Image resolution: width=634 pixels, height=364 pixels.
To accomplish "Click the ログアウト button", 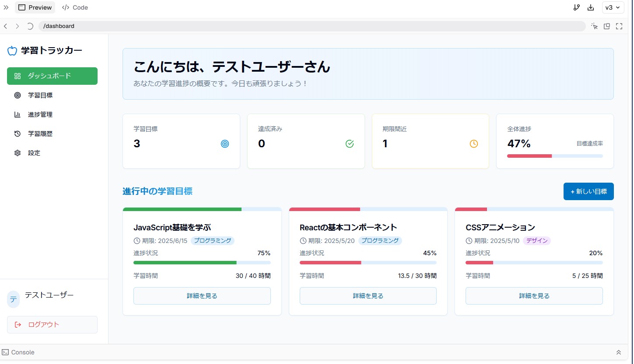I will coord(52,325).
